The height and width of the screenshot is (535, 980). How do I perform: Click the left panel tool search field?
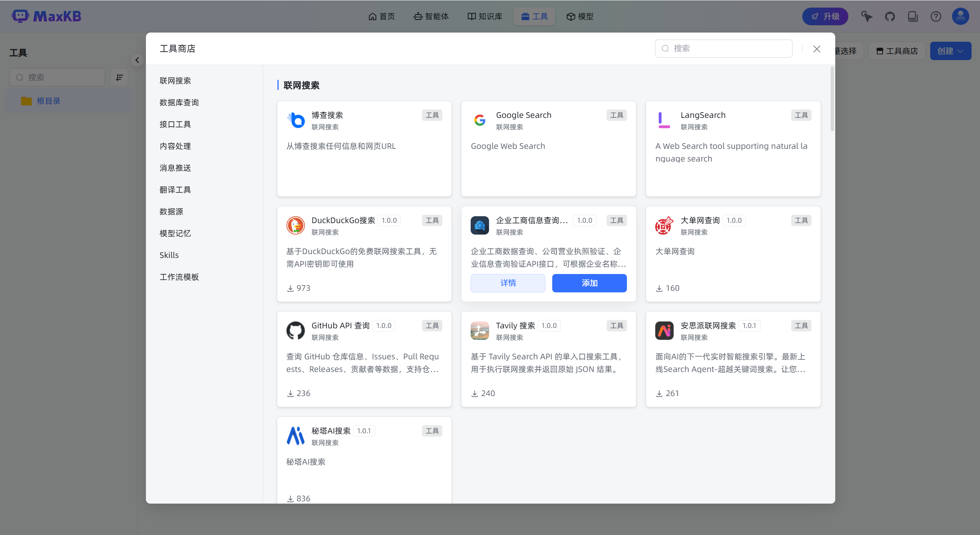57,77
